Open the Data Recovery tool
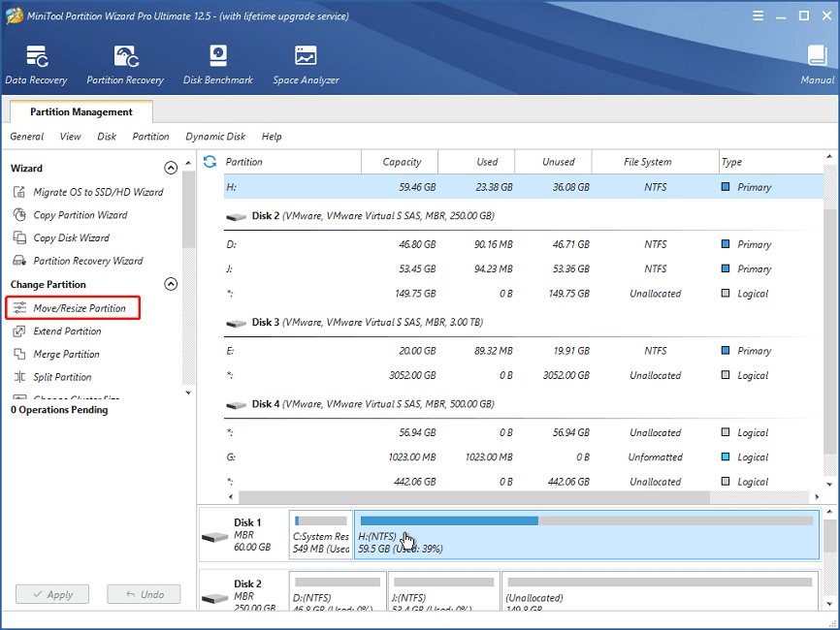Viewport: 840px width, 630px height. coord(37,65)
